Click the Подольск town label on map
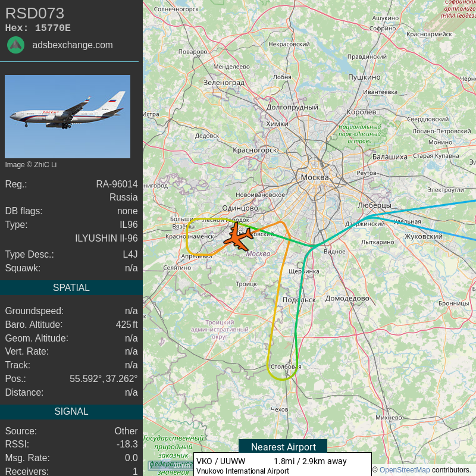The image size is (476, 476). click(299, 300)
